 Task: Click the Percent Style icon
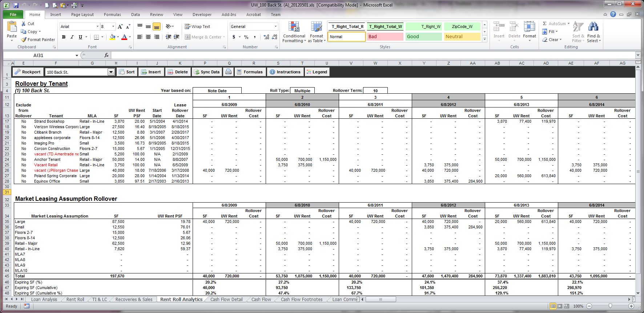tap(246, 37)
